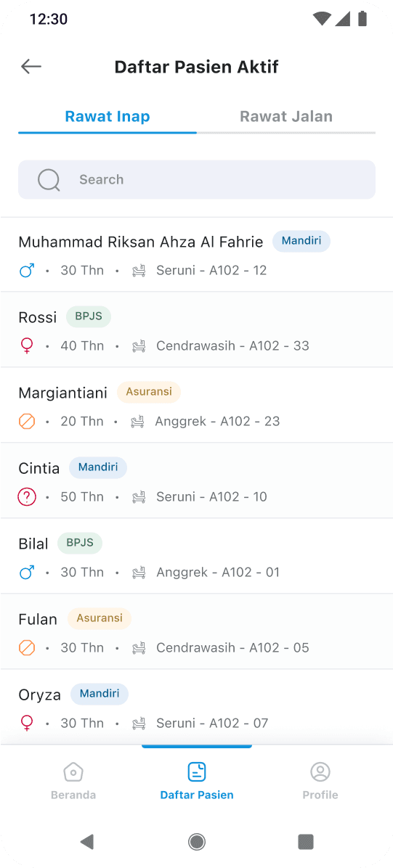Tap the Android recent apps square button
The height and width of the screenshot is (868, 393).
tap(306, 842)
